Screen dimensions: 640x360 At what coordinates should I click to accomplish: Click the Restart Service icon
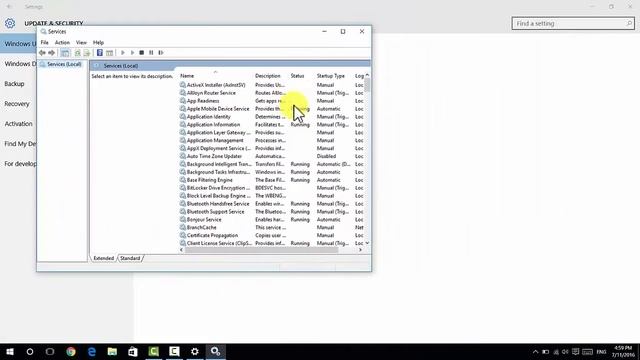click(x=161, y=53)
